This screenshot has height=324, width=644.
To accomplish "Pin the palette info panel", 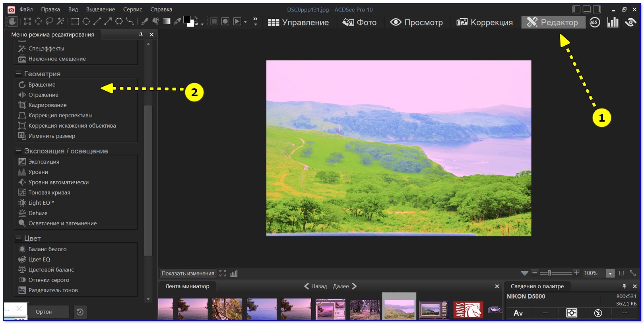I will click(624, 286).
